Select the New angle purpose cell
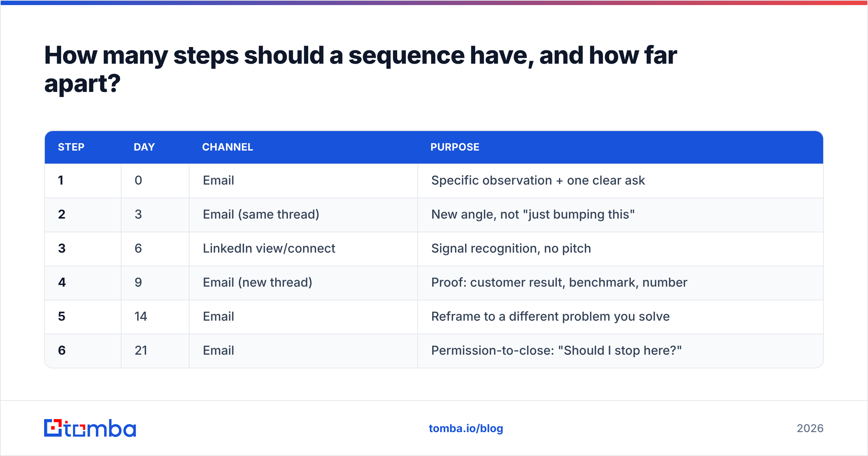Image resolution: width=868 pixels, height=456 pixels. click(621, 215)
